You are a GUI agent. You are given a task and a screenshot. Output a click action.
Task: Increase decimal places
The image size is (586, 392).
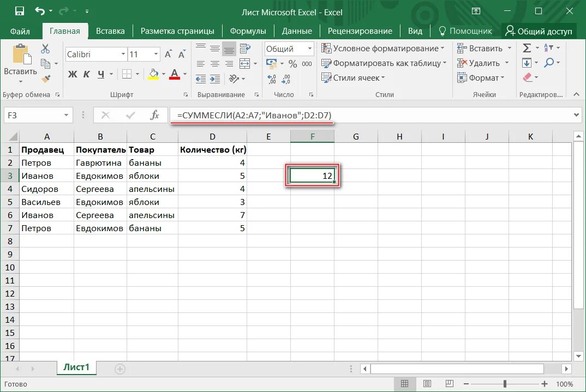click(272, 79)
